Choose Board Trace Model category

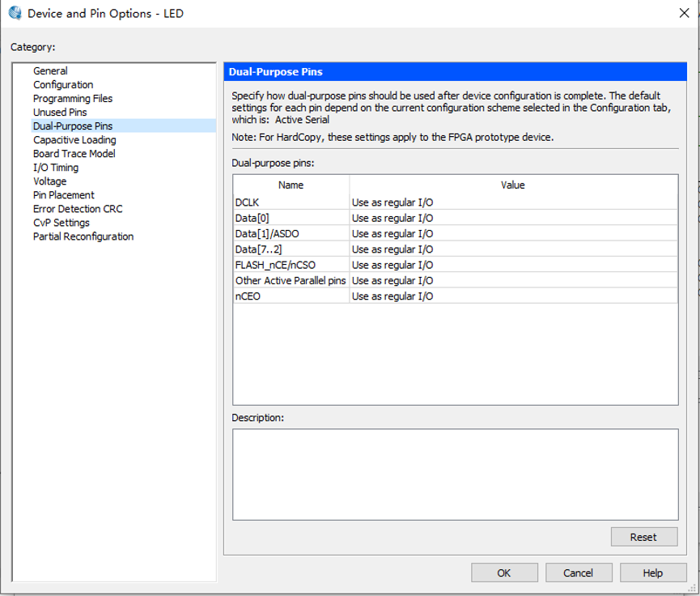click(74, 154)
